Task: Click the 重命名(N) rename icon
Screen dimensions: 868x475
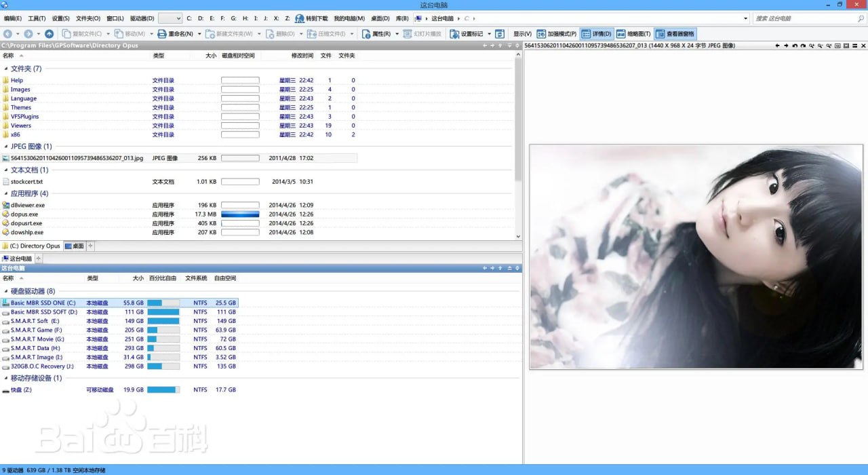Action: pos(162,34)
